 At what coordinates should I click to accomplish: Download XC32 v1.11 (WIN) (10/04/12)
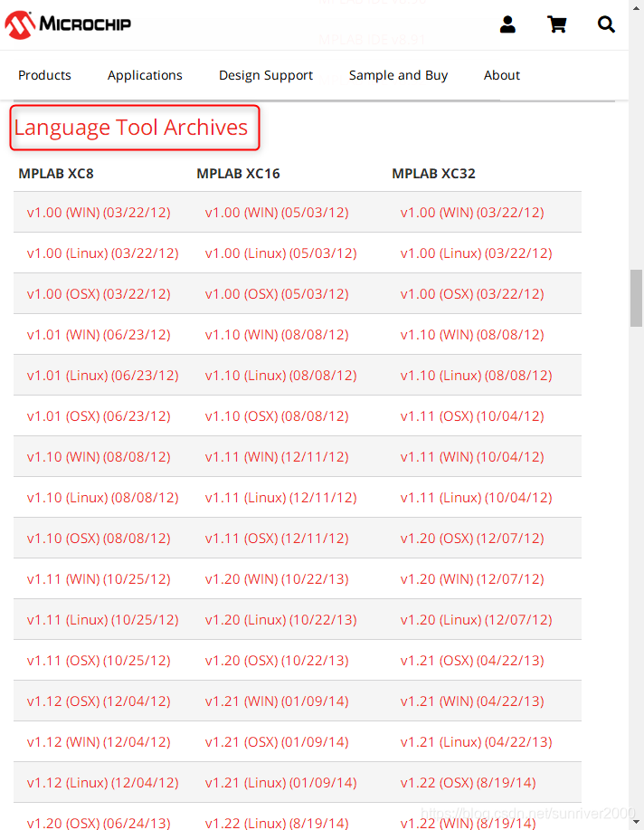pos(472,457)
